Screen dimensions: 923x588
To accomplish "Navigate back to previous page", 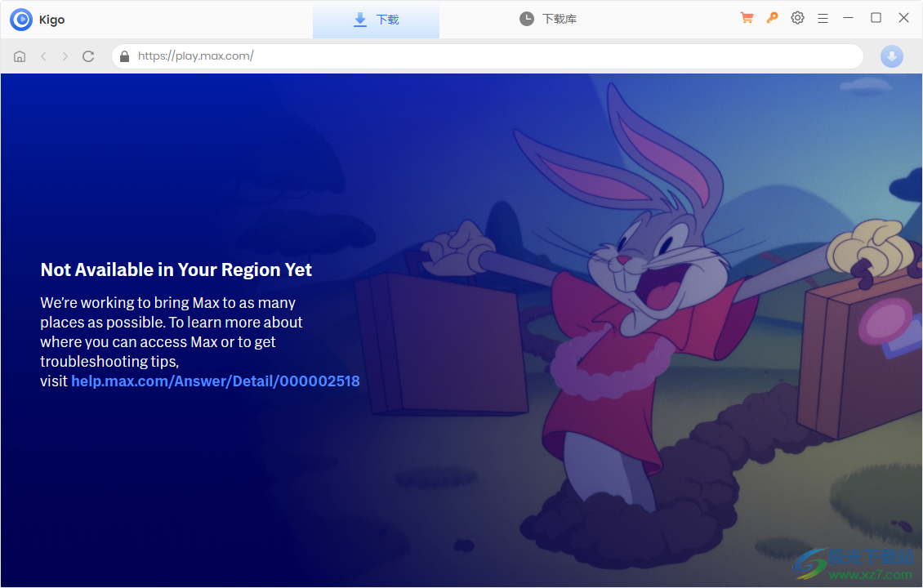I will coord(43,56).
